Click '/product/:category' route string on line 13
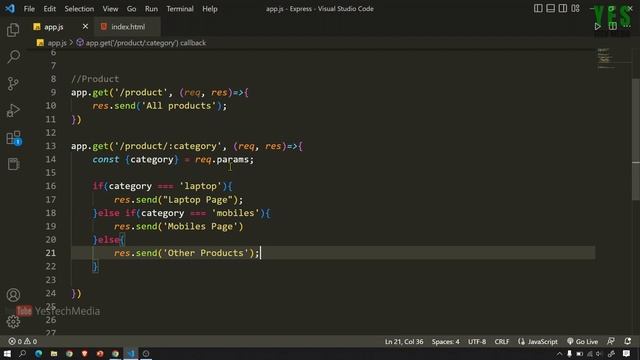Viewport: 640px width, 360px height. [x=168, y=146]
